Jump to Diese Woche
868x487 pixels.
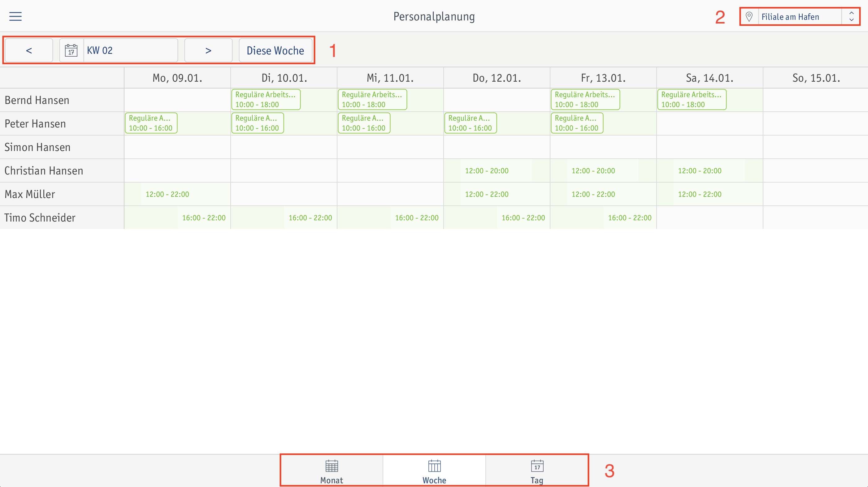pyautogui.click(x=275, y=50)
